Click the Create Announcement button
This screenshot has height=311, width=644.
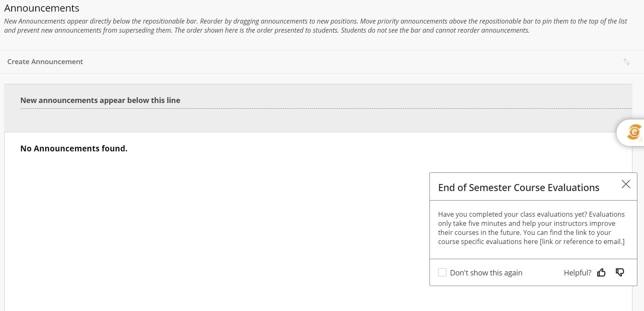pyautogui.click(x=45, y=62)
